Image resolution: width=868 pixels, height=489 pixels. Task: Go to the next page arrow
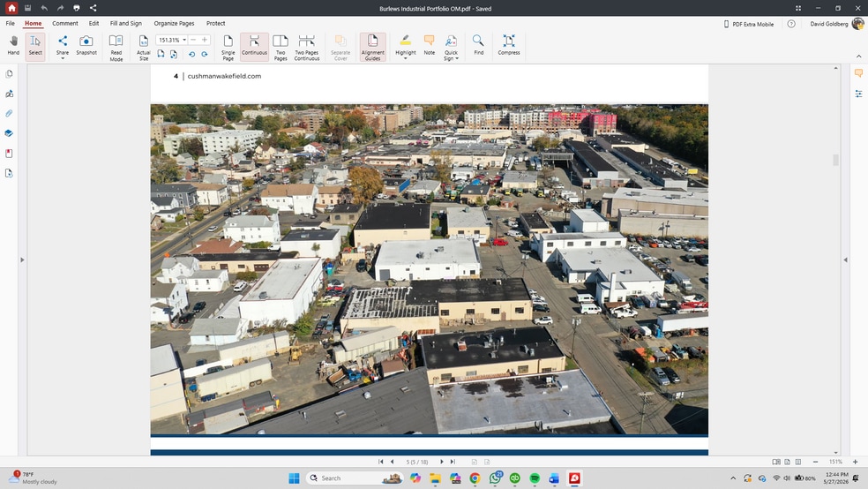coord(442,462)
